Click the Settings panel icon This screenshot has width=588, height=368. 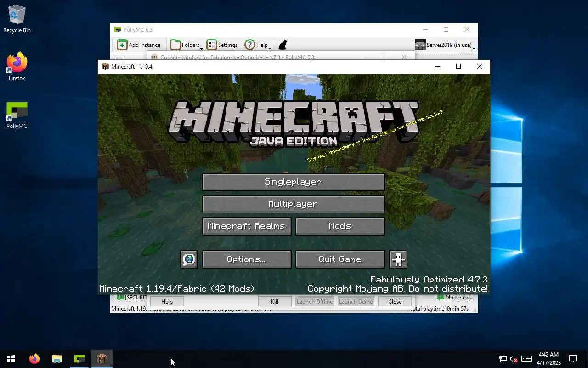point(211,45)
